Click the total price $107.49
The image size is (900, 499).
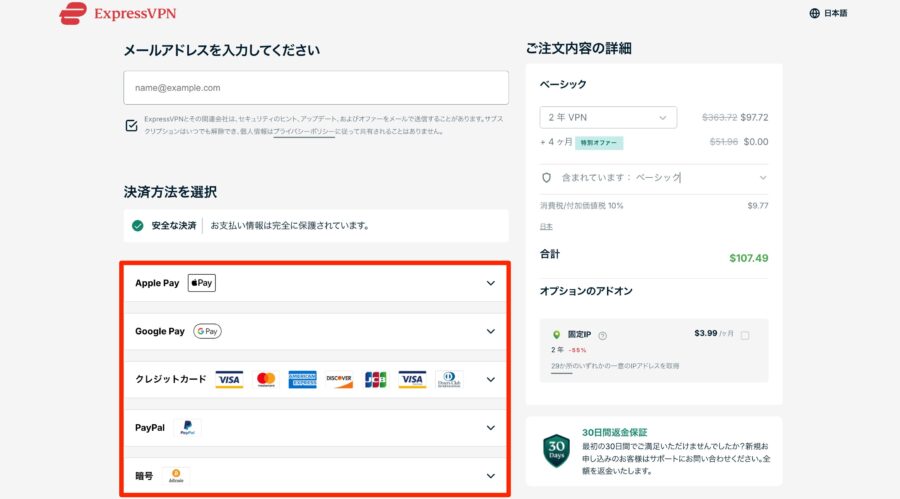[x=748, y=258]
